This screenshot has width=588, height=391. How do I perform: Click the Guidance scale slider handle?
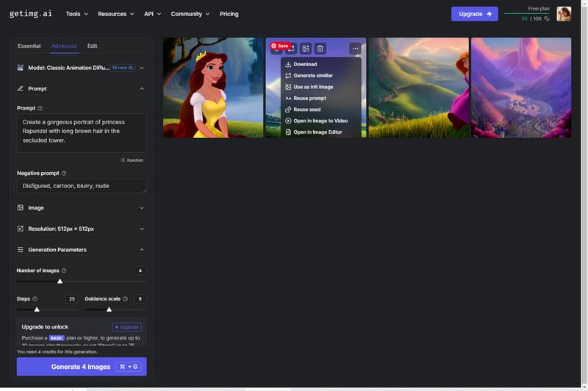point(109,309)
